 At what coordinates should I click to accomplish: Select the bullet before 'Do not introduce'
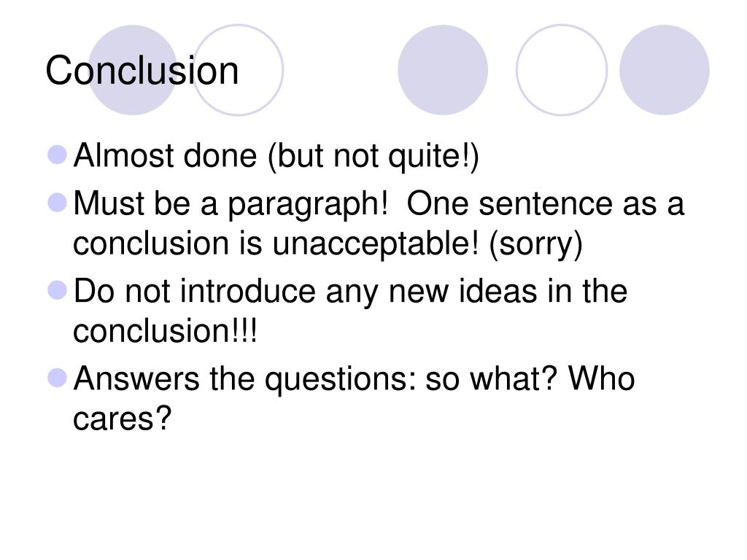[58, 290]
